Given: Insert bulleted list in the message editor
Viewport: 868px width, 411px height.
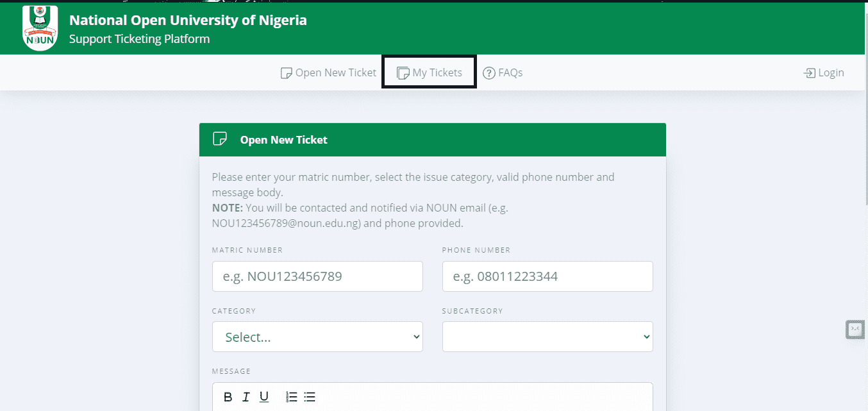Looking at the screenshot, I should [x=310, y=397].
